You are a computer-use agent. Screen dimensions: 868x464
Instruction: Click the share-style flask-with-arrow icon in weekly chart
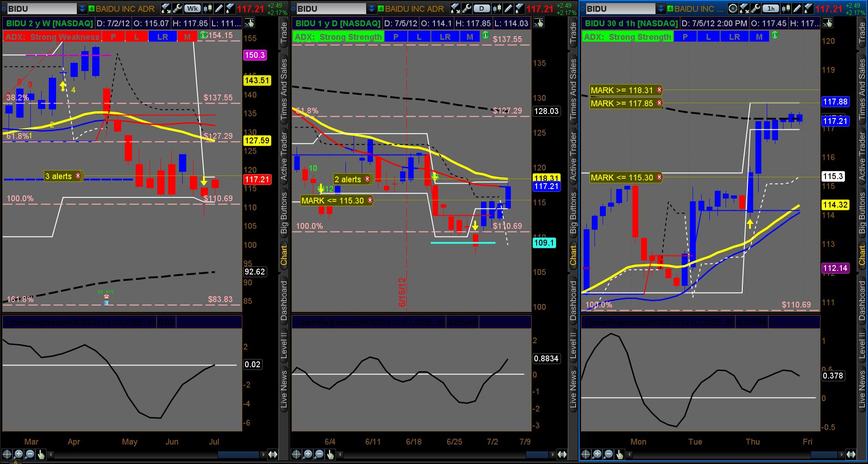[166, 9]
